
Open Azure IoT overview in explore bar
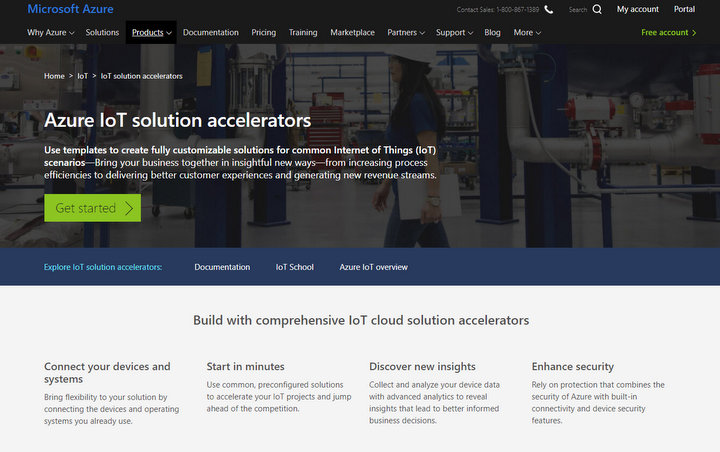pyautogui.click(x=373, y=267)
